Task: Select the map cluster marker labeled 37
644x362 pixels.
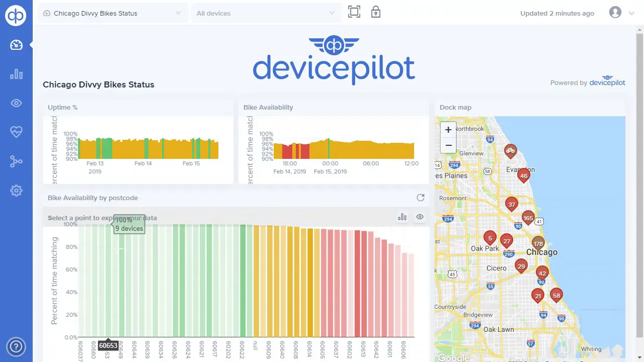Action: tap(512, 205)
